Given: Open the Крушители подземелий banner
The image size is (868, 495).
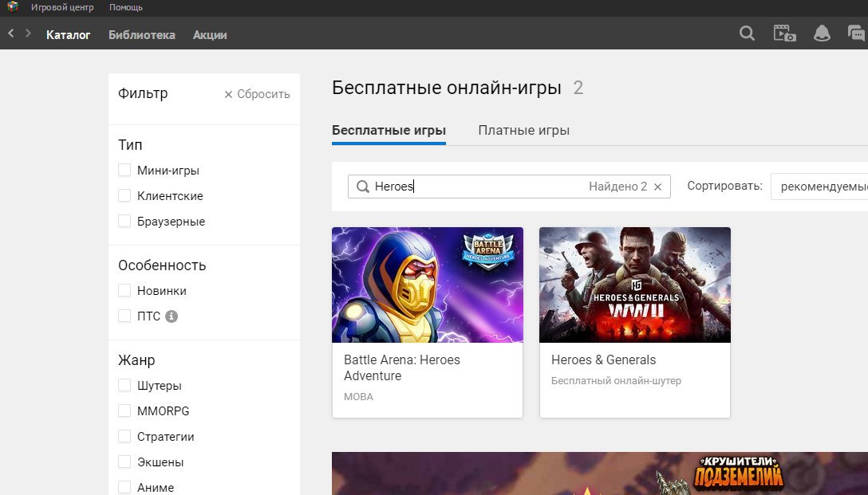Looking at the screenshot, I should (x=600, y=473).
